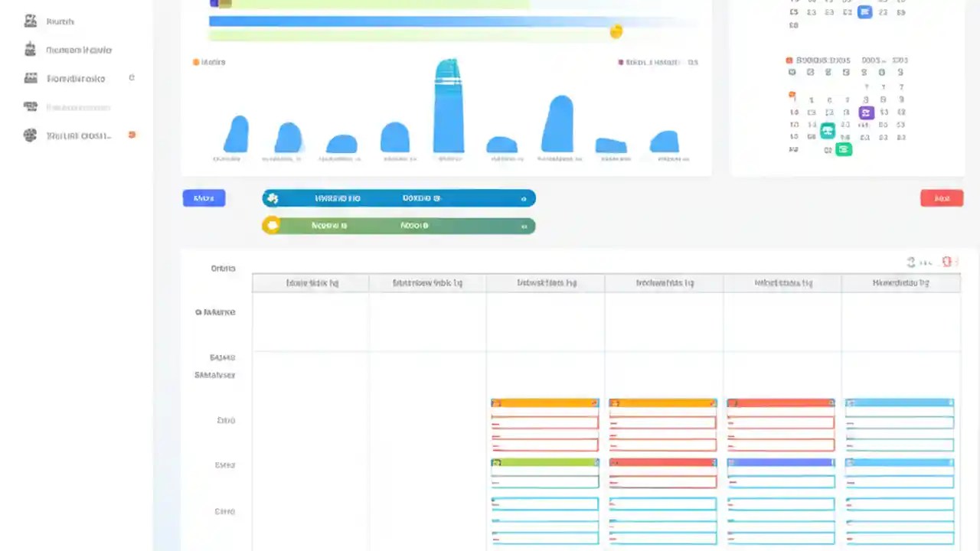Click the calendar sidebar icon third in list

(30, 78)
